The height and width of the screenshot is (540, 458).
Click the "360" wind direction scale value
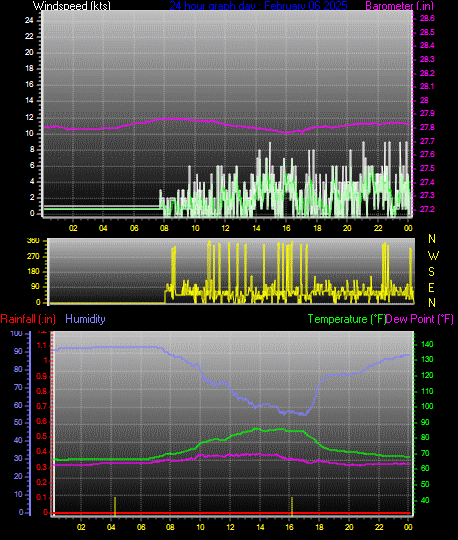(33, 241)
